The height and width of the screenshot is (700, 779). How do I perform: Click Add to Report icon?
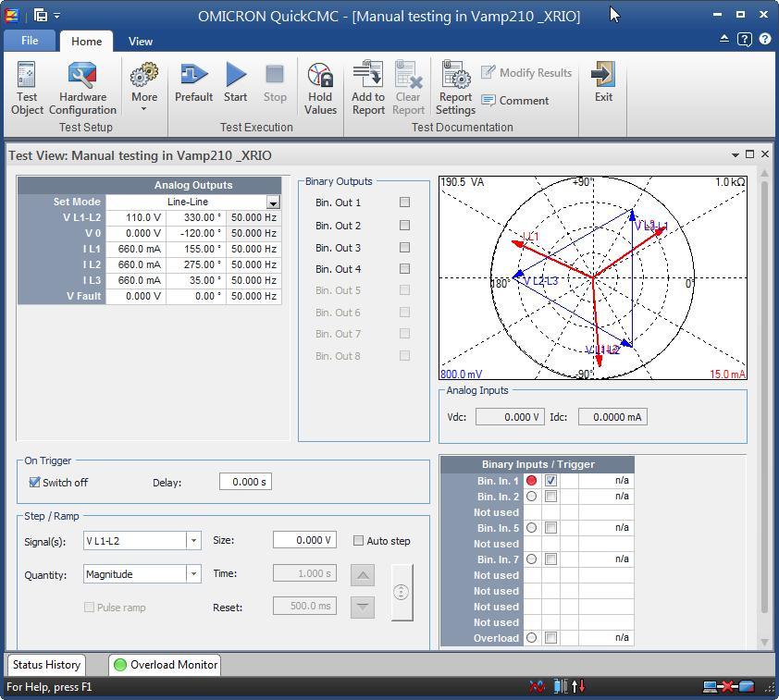click(x=368, y=89)
